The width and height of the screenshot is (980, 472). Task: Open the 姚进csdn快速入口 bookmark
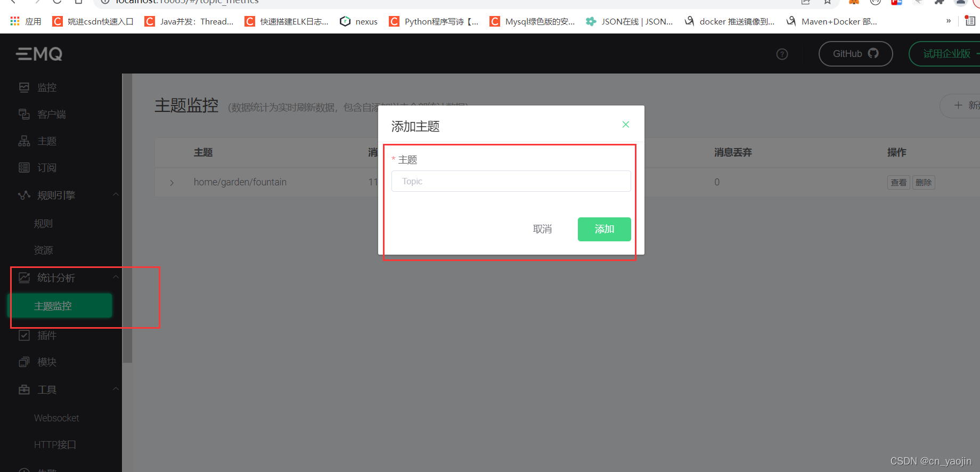pyautogui.click(x=93, y=21)
